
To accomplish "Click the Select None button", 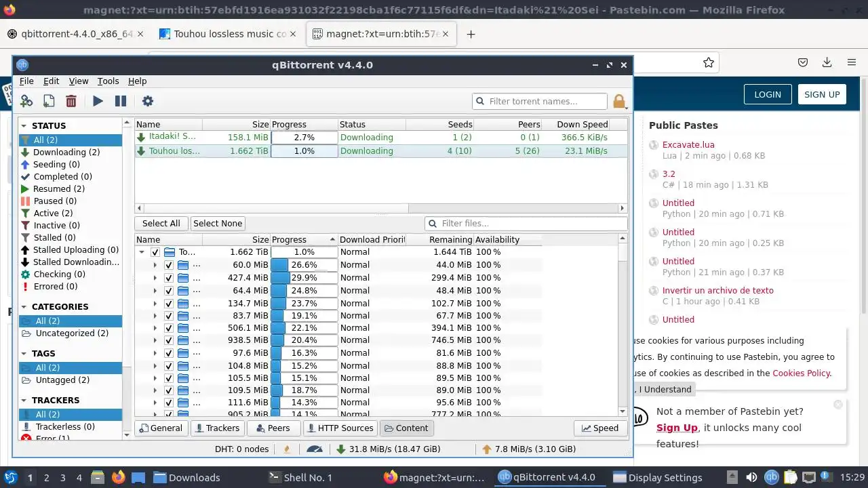I will click(x=218, y=224).
